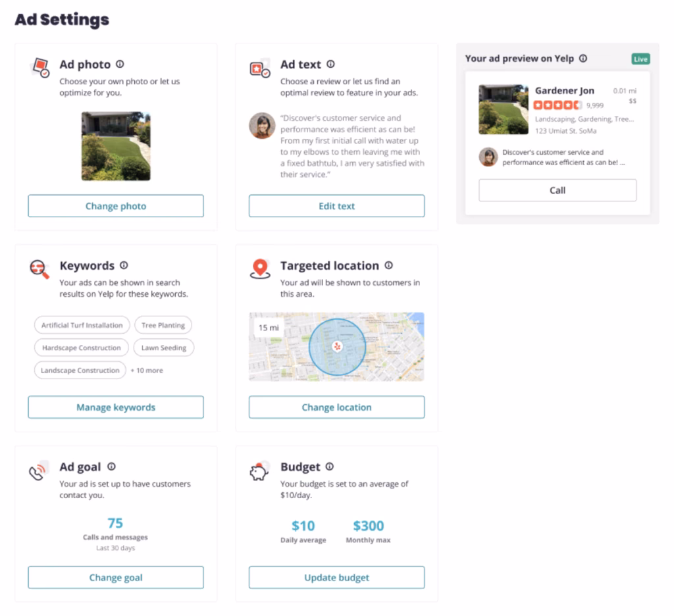Open Manage keywords

pyautogui.click(x=116, y=407)
